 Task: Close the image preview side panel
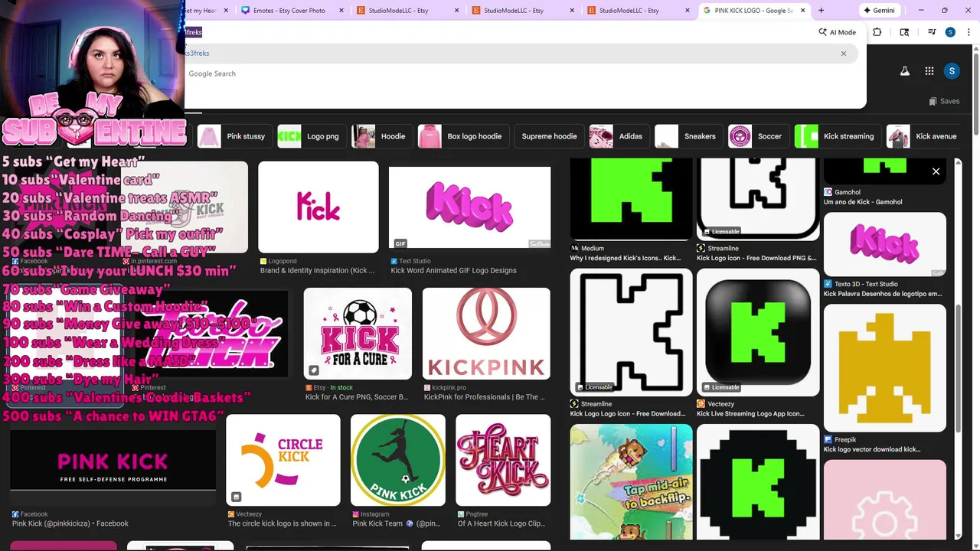[x=936, y=171]
